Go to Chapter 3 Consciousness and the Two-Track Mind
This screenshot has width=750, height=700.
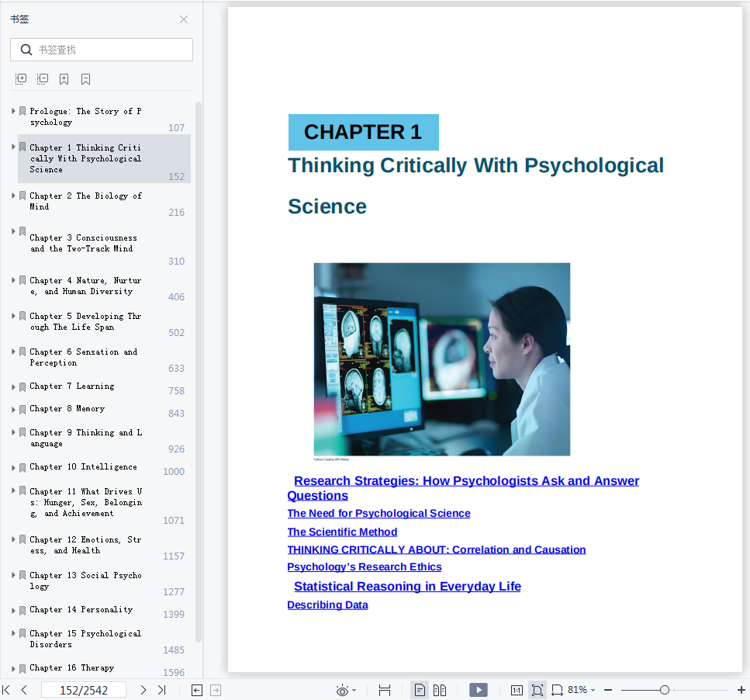pos(83,243)
